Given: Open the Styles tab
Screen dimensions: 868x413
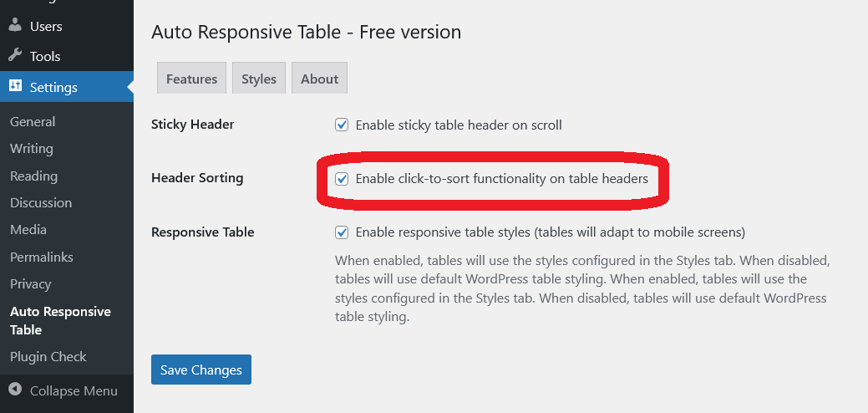Looking at the screenshot, I should point(259,79).
